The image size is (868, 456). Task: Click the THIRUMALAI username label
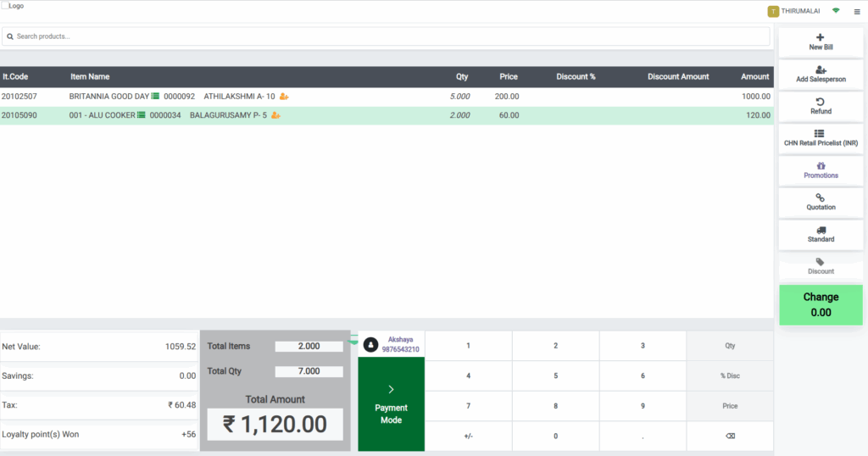pos(800,11)
